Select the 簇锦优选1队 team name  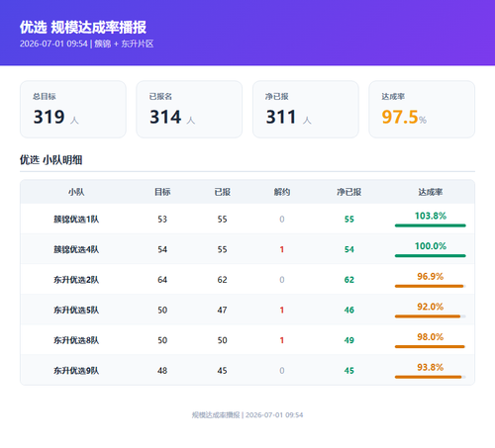click(76, 220)
